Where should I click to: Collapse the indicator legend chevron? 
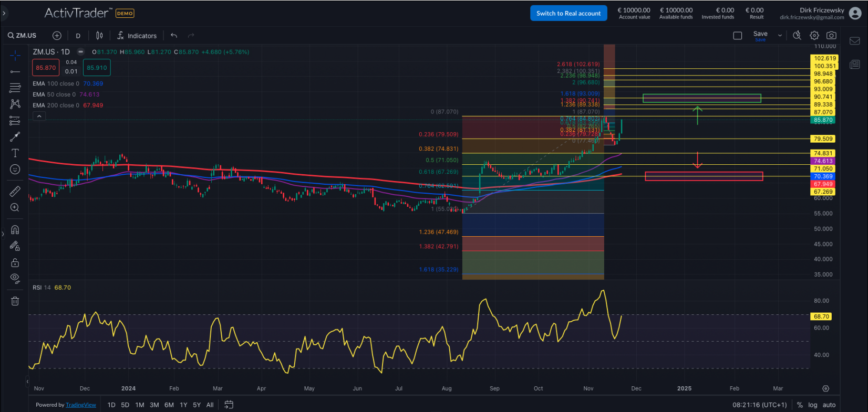pos(39,117)
